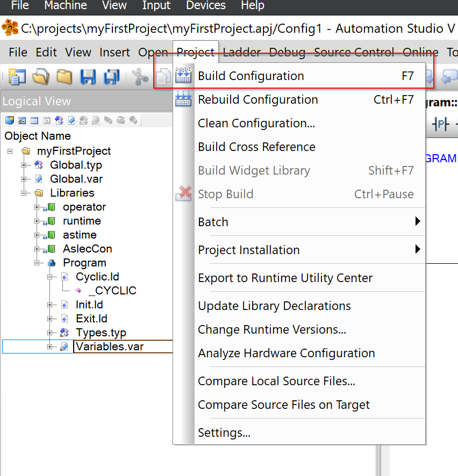The image size is (458, 476).
Task: Open the Source Control menu
Action: click(x=354, y=52)
